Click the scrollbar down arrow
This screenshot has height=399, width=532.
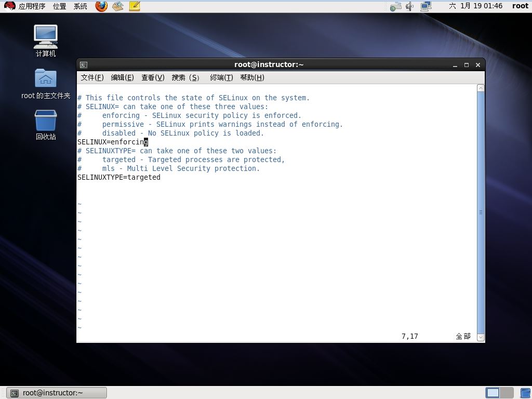(x=481, y=337)
